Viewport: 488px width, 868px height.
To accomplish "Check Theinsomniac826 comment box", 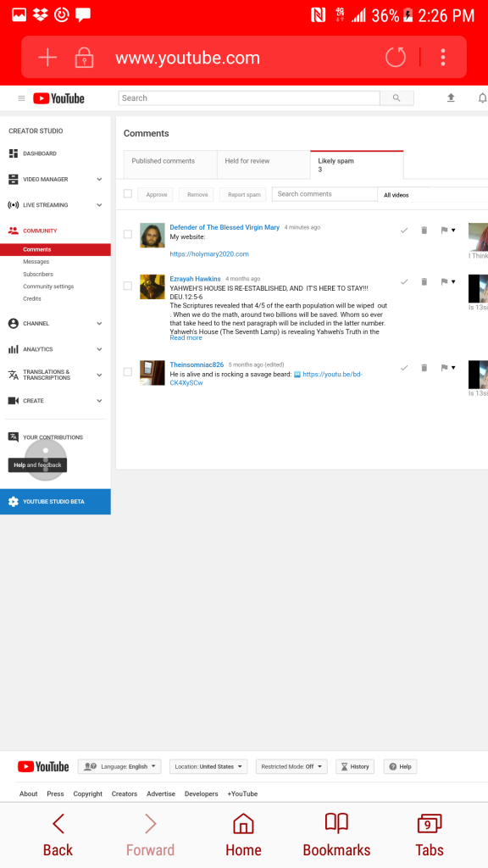I will tap(128, 371).
